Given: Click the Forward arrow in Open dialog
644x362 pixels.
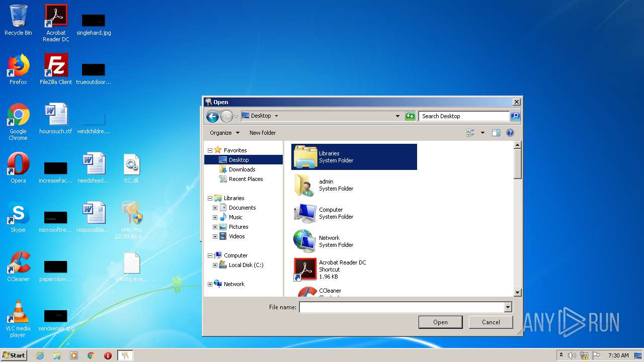Looking at the screenshot, I should tap(226, 117).
